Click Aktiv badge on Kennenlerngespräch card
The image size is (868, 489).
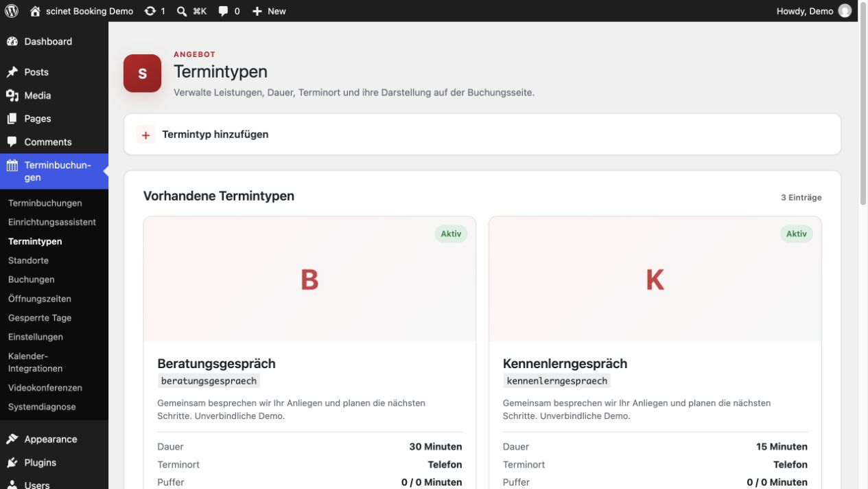point(797,234)
